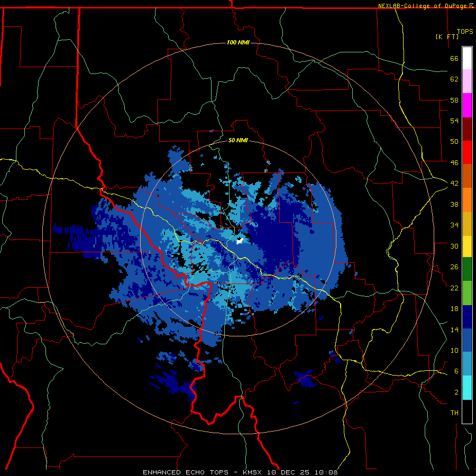
Task: Click the legend value 62
Action: tap(454, 79)
